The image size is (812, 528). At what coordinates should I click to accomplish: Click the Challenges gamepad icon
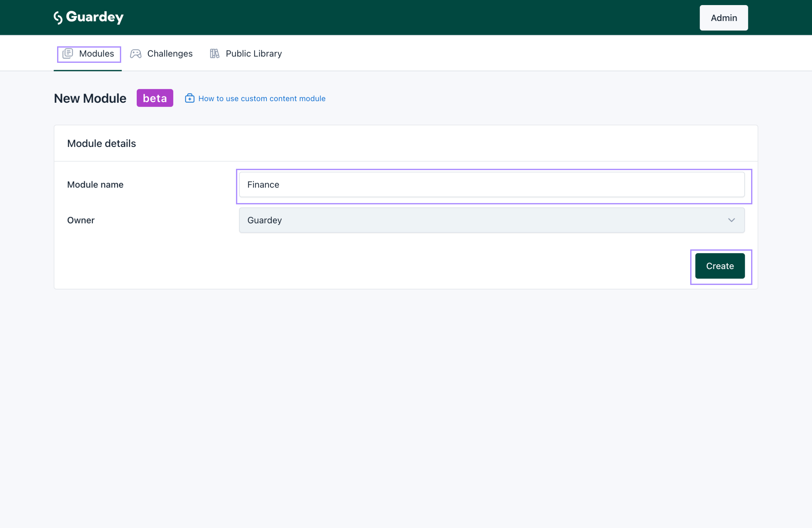point(136,54)
